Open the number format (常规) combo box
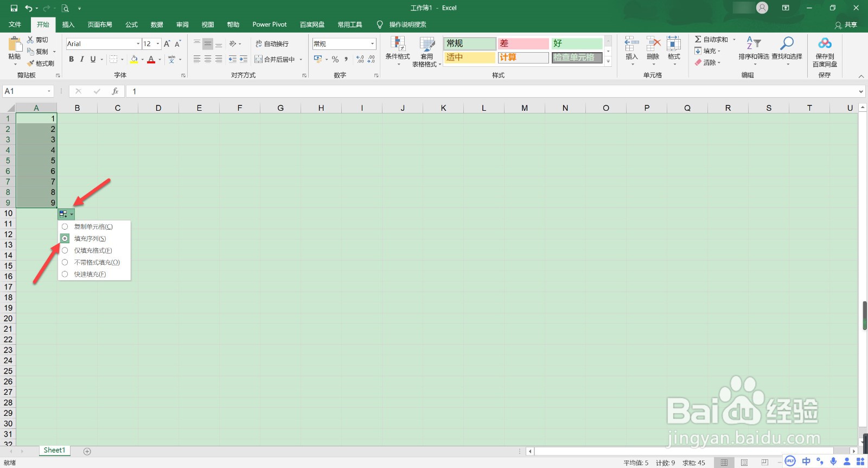The image size is (868, 468). click(344, 43)
